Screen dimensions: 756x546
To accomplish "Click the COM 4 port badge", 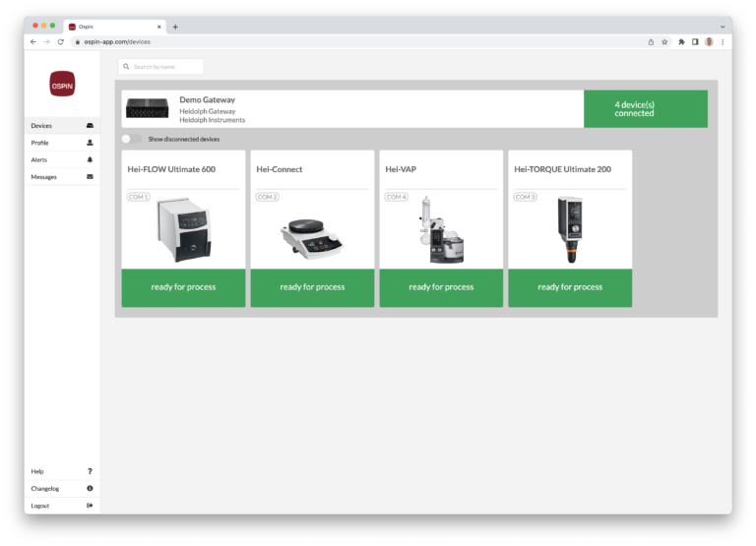I will [397, 197].
